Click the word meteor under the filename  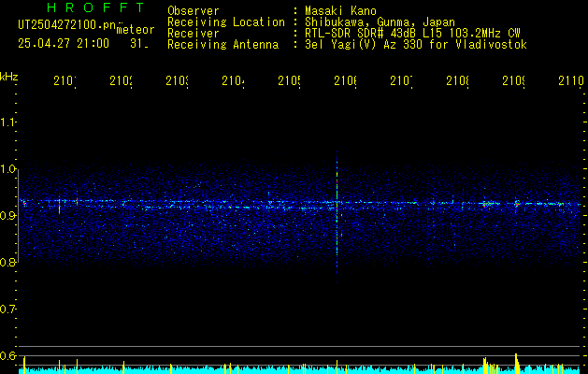point(136,30)
